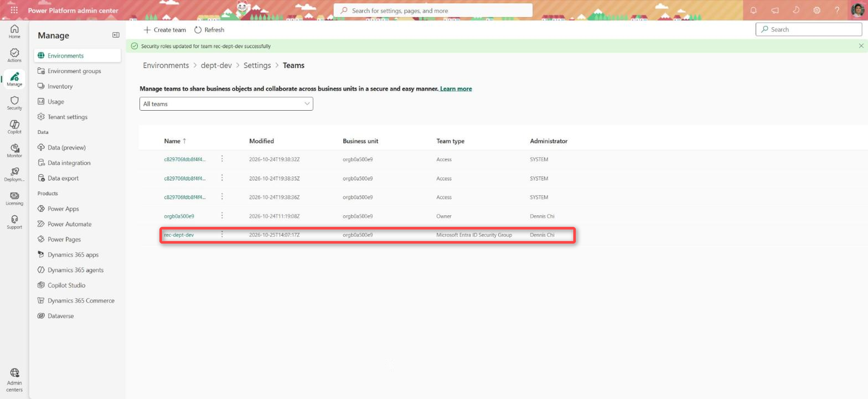Open Copilot in the left rail
Viewport: 868px width, 399px height.
coord(14,127)
